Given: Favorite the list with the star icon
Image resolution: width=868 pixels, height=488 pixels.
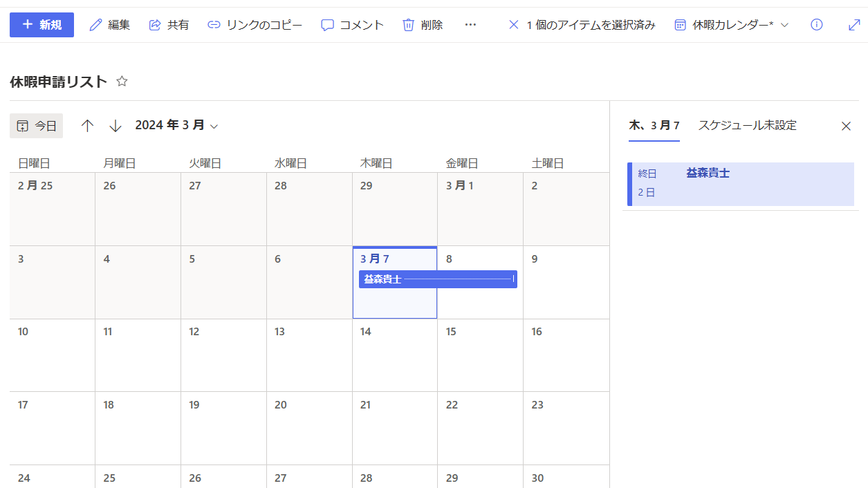Looking at the screenshot, I should click(x=122, y=82).
